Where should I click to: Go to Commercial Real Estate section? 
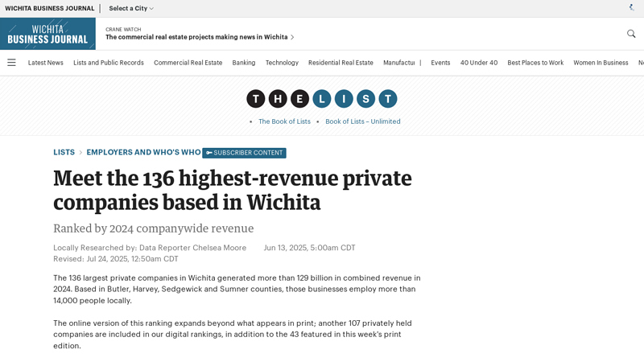pos(188,63)
